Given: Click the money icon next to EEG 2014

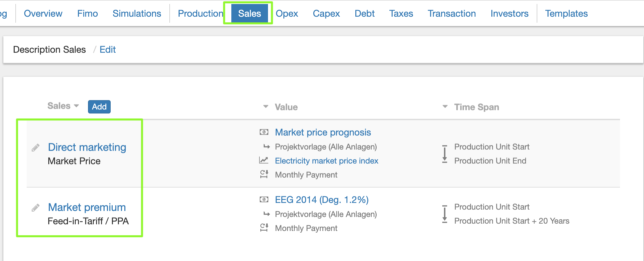Looking at the screenshot, I should (264, 200).
